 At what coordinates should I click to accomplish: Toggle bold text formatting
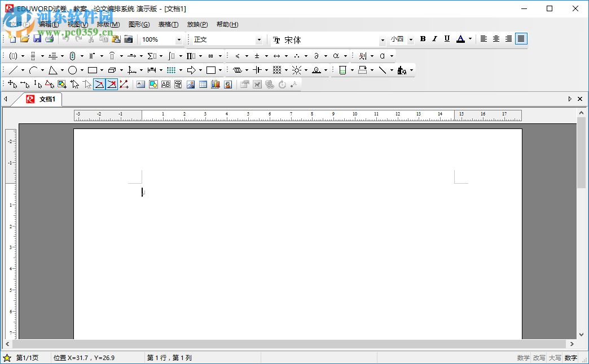(x=423, y=39)
